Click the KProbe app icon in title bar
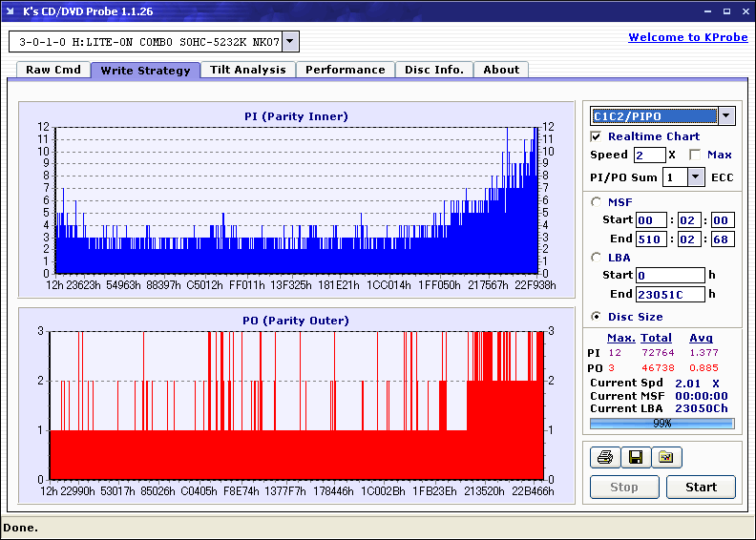This screenshot has height=540, width=756. point(11,10)
